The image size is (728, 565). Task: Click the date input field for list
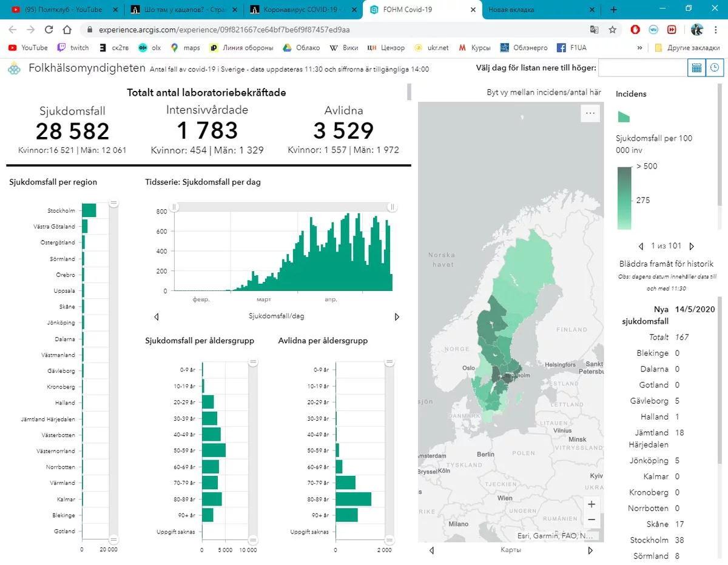coord(642,68)
